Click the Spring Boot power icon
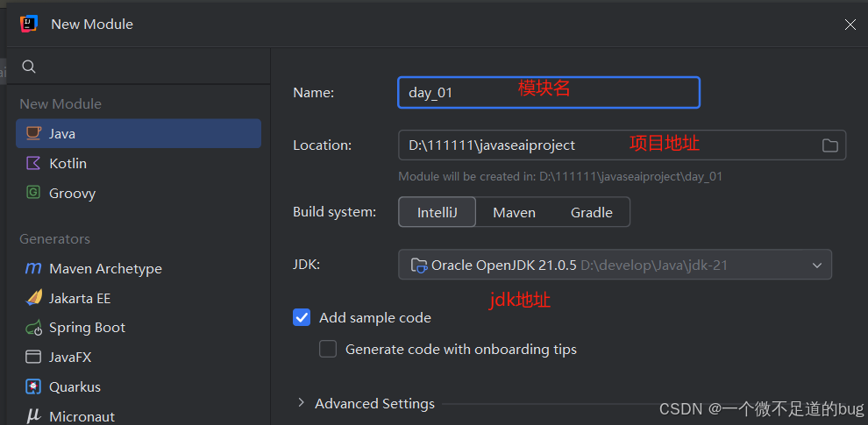The width and height of the screenshot is (868, 425). [34, 328]
